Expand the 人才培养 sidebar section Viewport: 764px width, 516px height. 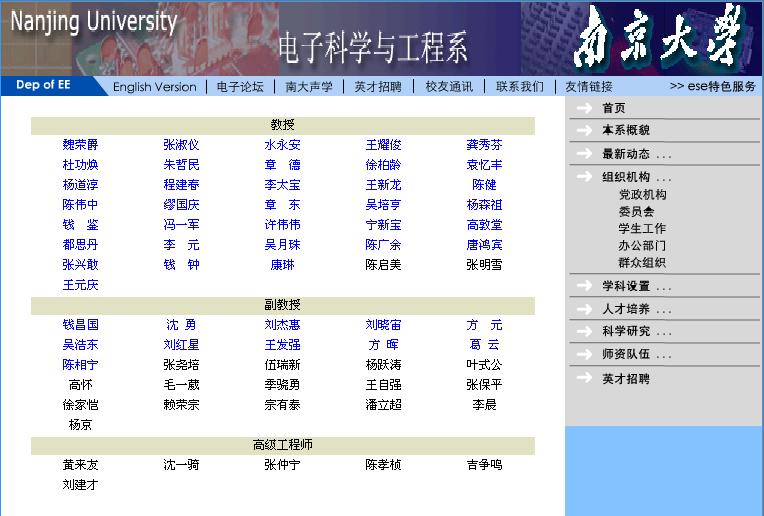(x=636, y=309)
